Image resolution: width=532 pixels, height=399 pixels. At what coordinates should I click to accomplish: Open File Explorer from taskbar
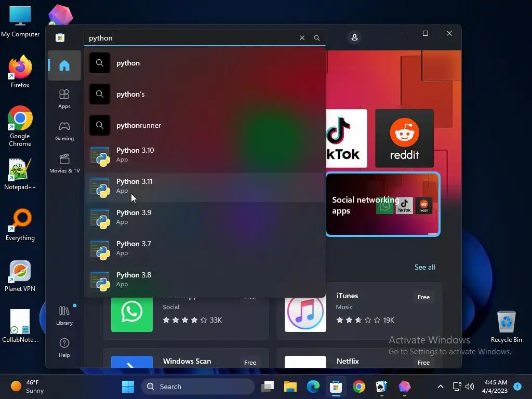pyautogui.click(x=290, y=387)
